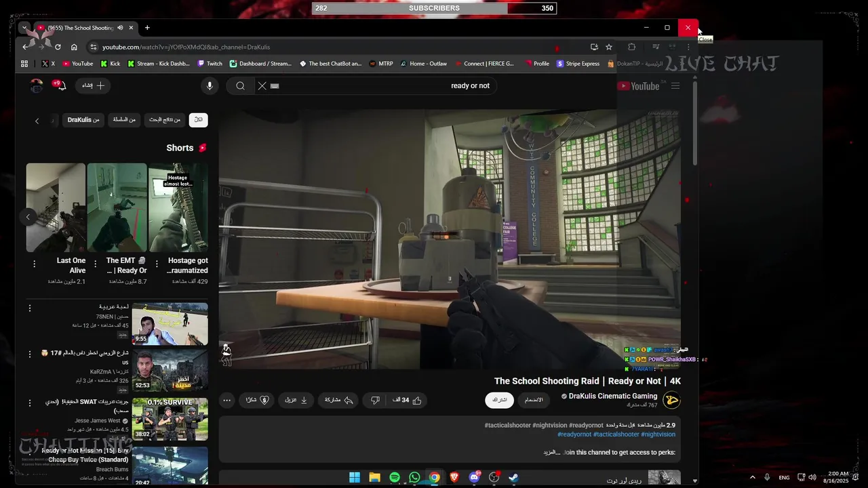The height and width of the screenshot is (488, 868).
Task: Subscribe with the 'اشتراك' button
Action: 499,400
